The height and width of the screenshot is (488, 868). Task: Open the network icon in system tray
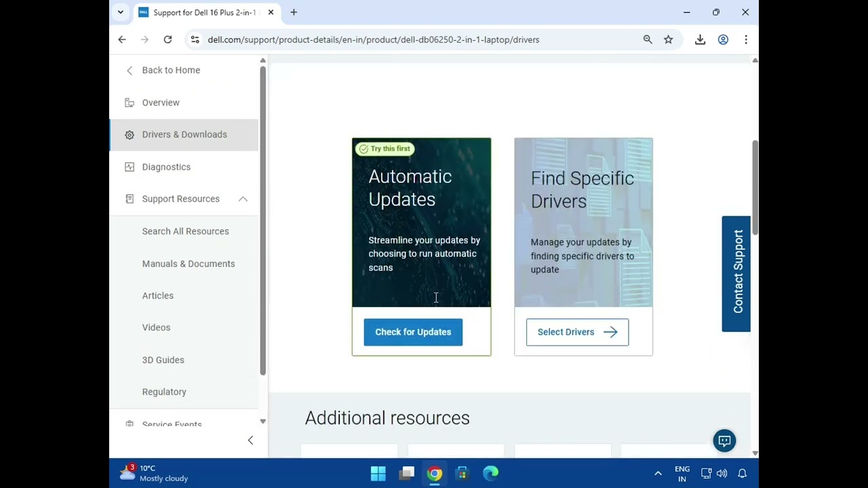pyautogui.click(x=706, y=473)
